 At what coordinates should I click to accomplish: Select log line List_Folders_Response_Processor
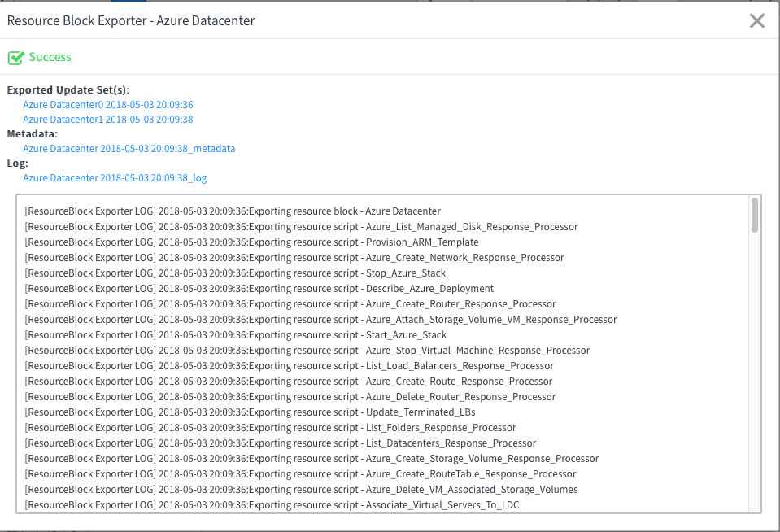tap(271, 428)
